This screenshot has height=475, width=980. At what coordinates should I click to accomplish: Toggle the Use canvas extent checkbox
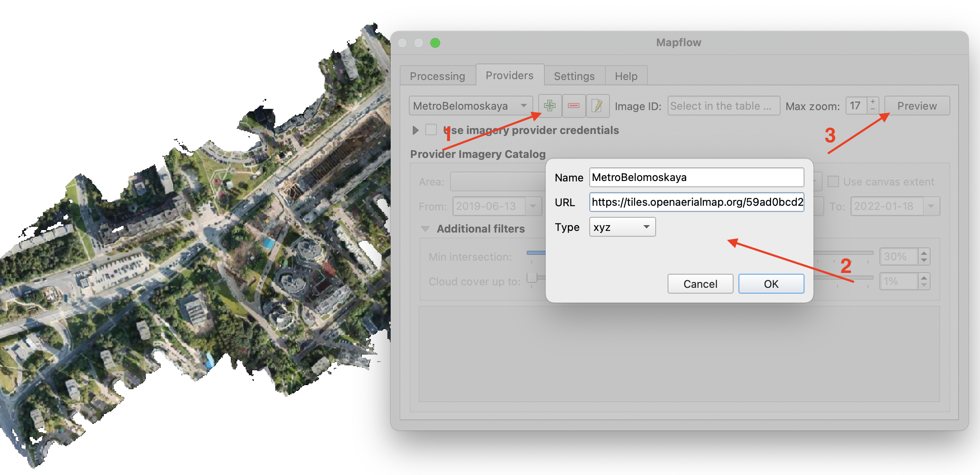pyautogui.click(x=833, y=182)
